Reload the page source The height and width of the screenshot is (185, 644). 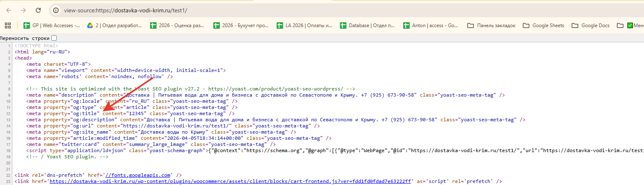click(x=38, y=10)
